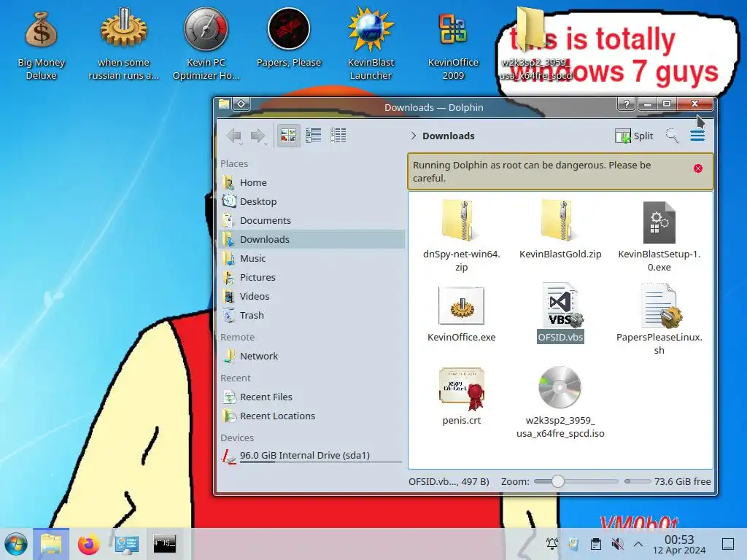
Task: Open the Start menu orb
Action: (16, 544)
